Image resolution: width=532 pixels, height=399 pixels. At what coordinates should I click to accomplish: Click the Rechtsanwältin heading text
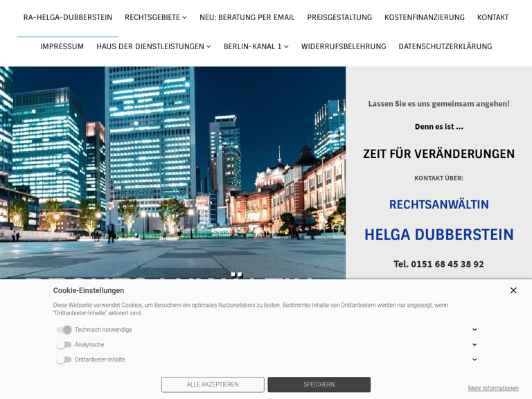[x=438, y=204]
